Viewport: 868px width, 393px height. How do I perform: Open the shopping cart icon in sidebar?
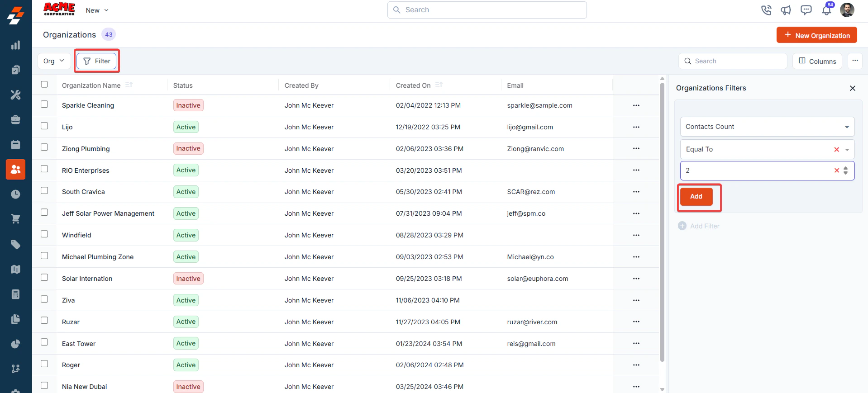click(15, 219)
